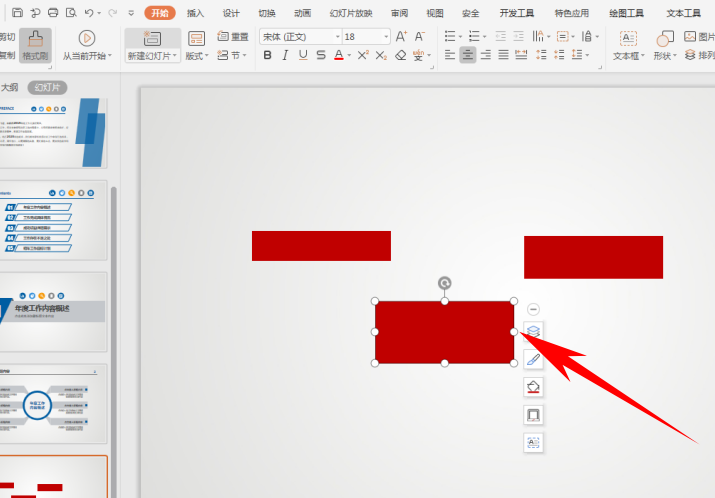Select the 年度工作内容概述 slide thumbnail
Screen dimensions: 715x498
[x=53, y=312]
